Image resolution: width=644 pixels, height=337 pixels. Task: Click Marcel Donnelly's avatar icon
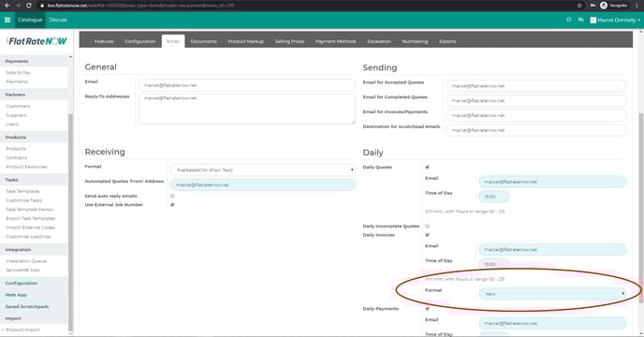pos(593,20)
